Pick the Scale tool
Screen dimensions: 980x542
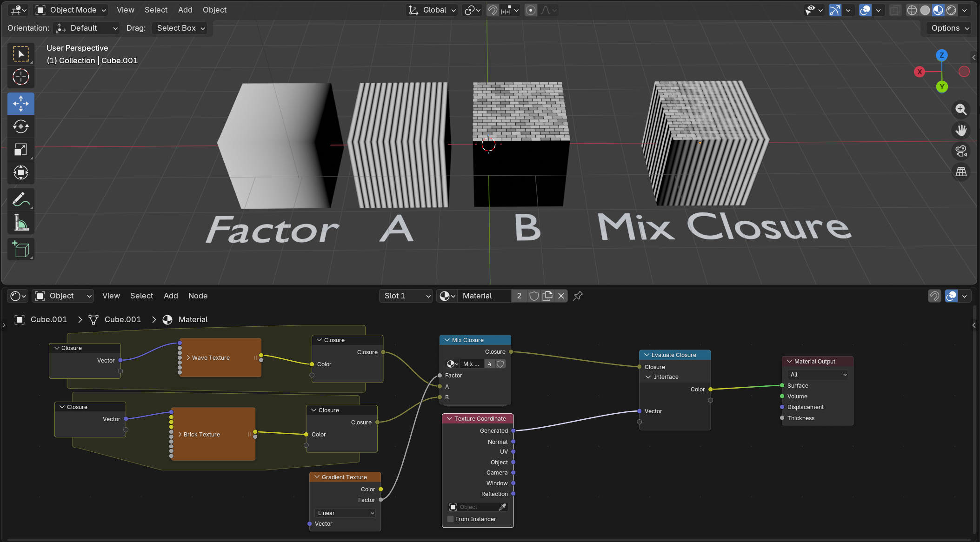[x=21, y=149]
